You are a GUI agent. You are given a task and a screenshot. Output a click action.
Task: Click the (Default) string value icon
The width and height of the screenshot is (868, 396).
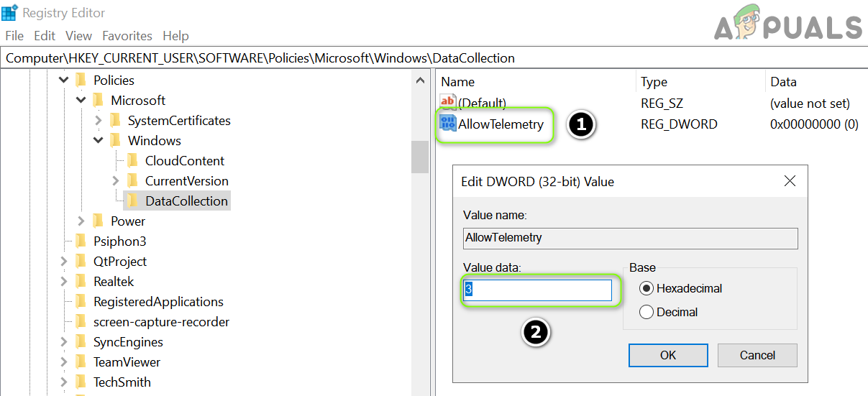[448, 103]
